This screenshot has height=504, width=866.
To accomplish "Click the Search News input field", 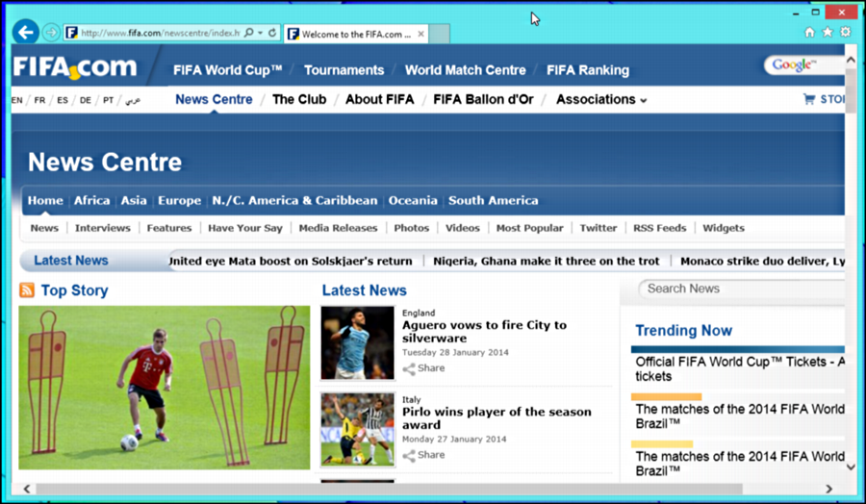I will (x=741, y=289).
